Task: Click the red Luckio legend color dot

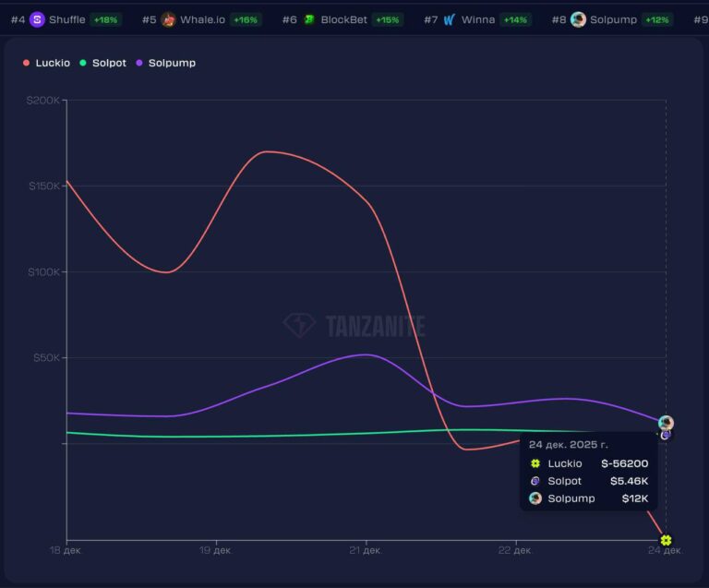Action: tap(26, 63)
